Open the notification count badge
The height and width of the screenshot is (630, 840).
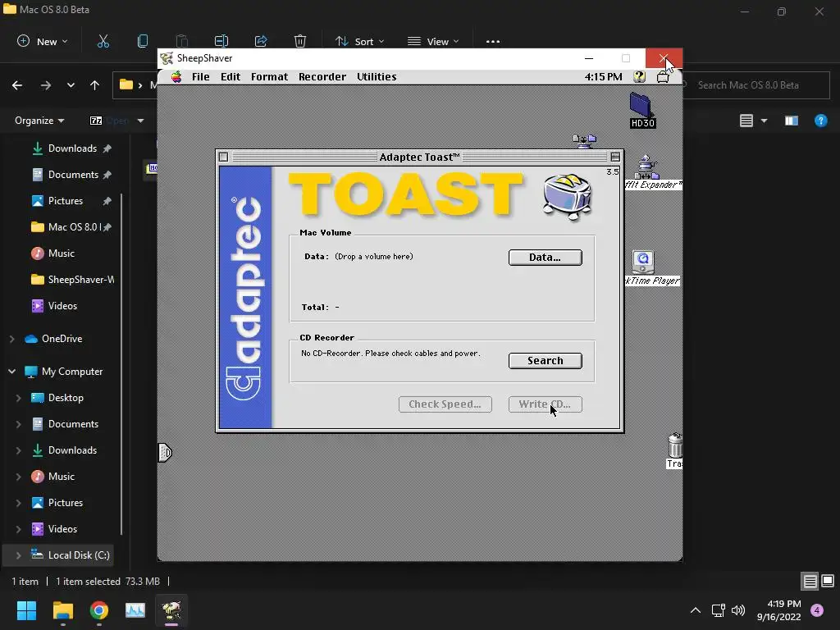click(817, 610)
